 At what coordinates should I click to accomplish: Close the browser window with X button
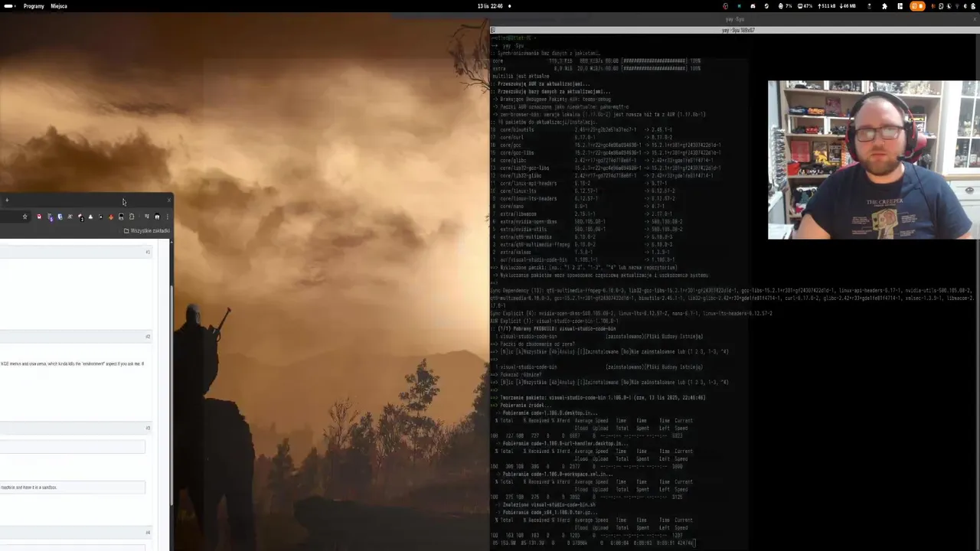(x=169, y=201)
